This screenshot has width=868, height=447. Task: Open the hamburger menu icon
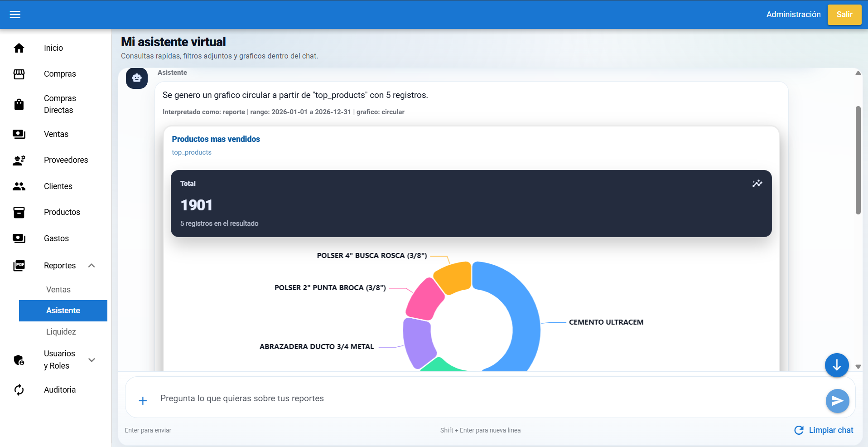pyautogui.click(x=15, y=15)
